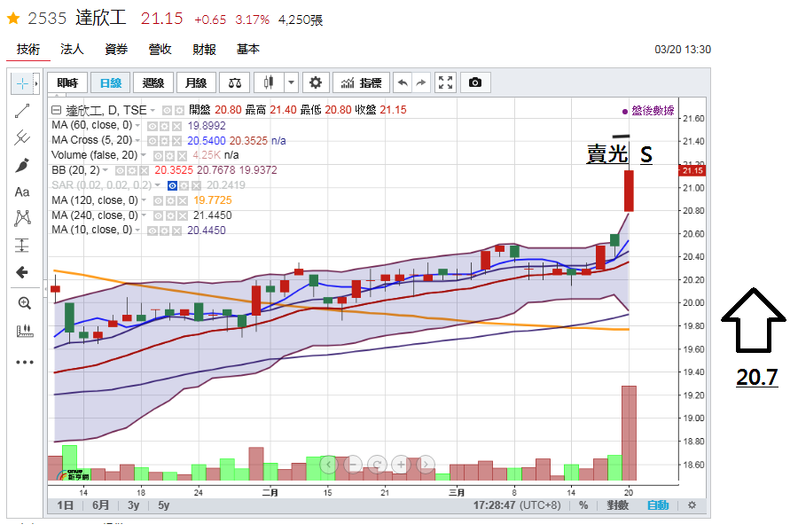This screenshot has width=798, height=532.
Task: Open the 資券 tab
Action: coord(116,50)
